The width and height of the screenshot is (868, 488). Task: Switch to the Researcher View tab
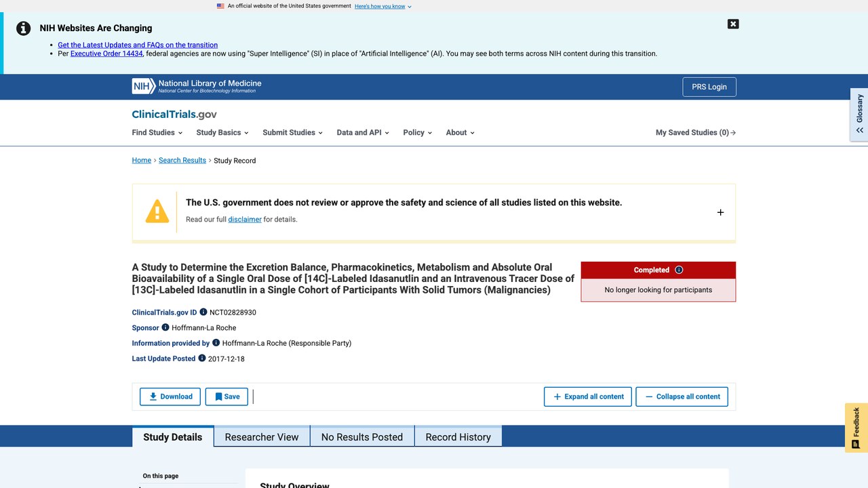coord(262,437)
